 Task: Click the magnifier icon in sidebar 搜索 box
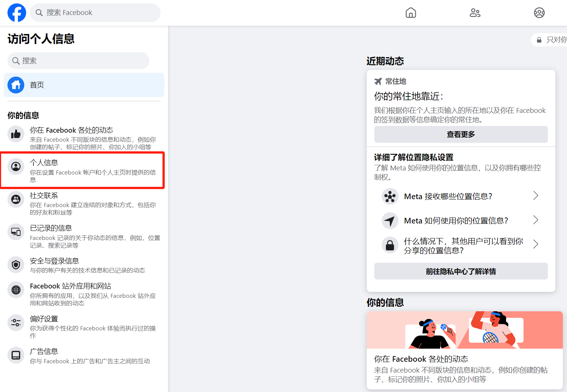tap(16, 61)
